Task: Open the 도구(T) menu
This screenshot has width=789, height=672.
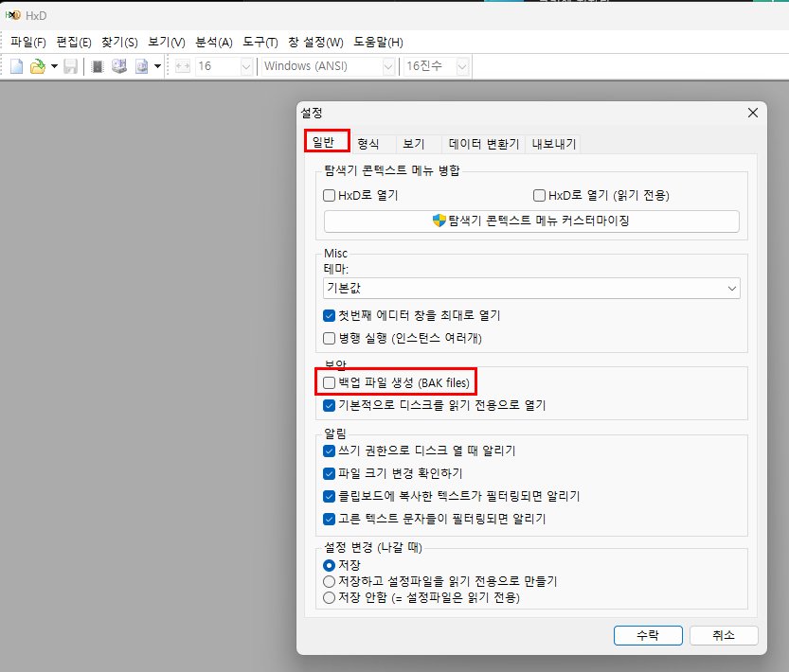Action: [260, 43]
